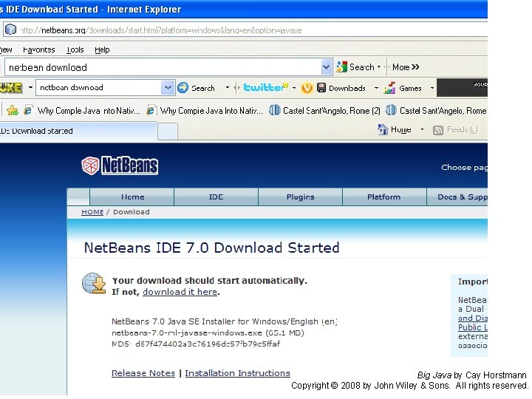This screenshot has height=399, width=532.
Task: Click More on the Google toolbar
Action: tap(406, 67)
